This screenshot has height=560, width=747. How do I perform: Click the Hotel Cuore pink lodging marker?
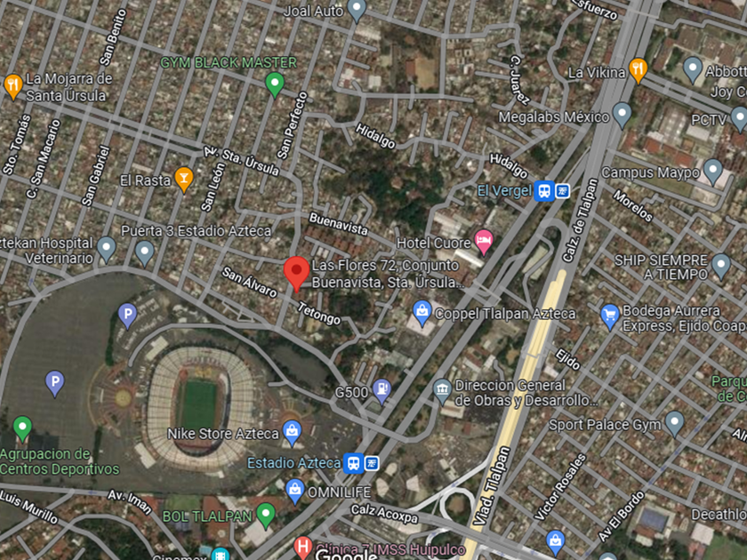484,242
